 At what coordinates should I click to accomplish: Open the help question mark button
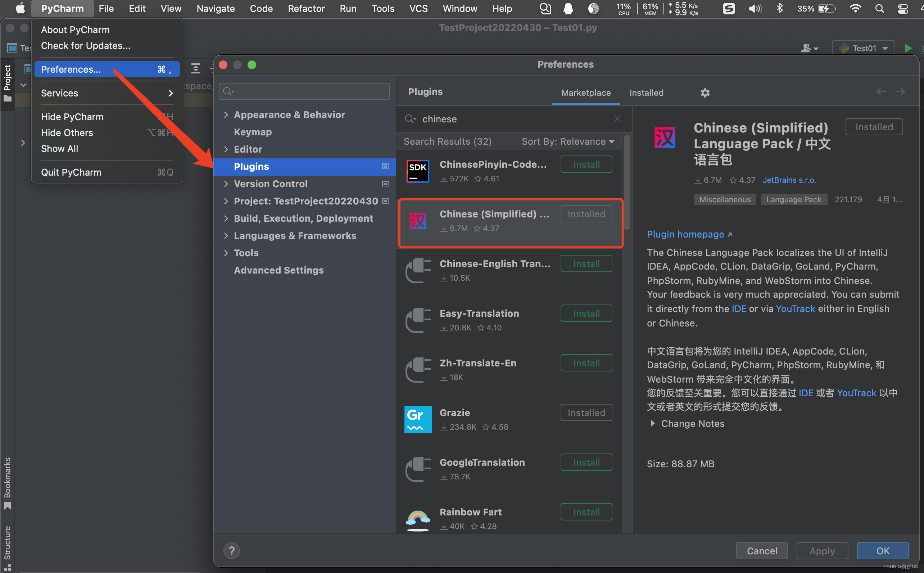[x=231, y=550]
